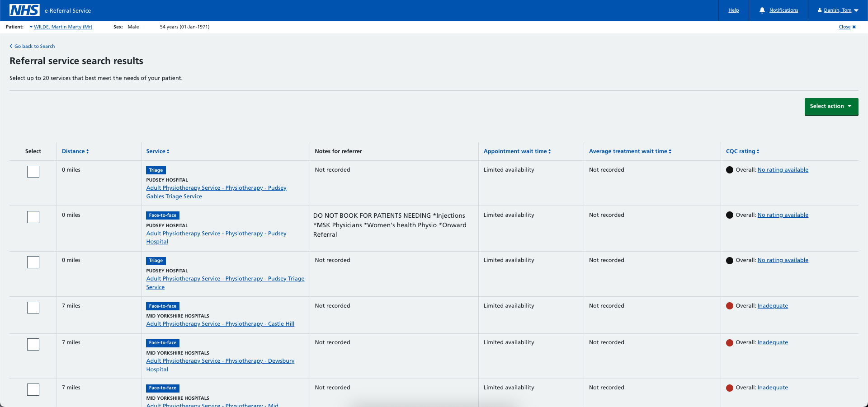868x407 pixels.
Task: Click the 54 years (01-Jan-1971) text
Action: pyautogui.click(x=184, y=27)
